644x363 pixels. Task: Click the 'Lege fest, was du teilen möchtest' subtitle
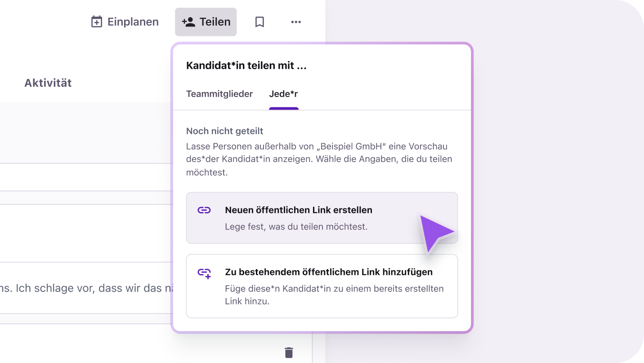click(x=296, y=227)
